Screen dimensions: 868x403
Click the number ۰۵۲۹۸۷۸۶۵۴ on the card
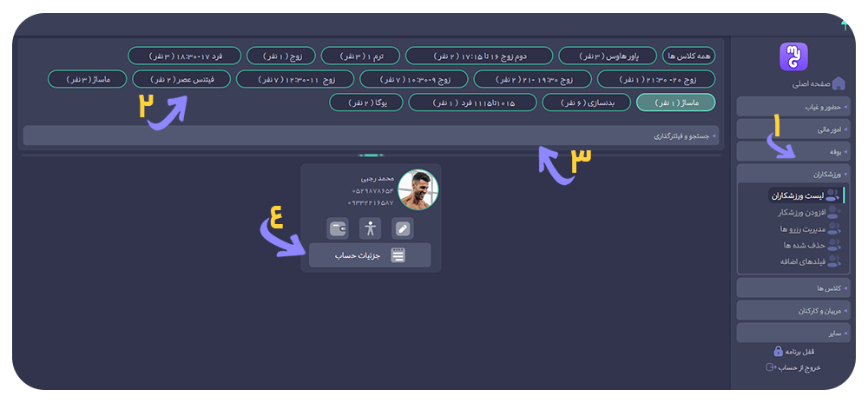[x=372, y=191]
